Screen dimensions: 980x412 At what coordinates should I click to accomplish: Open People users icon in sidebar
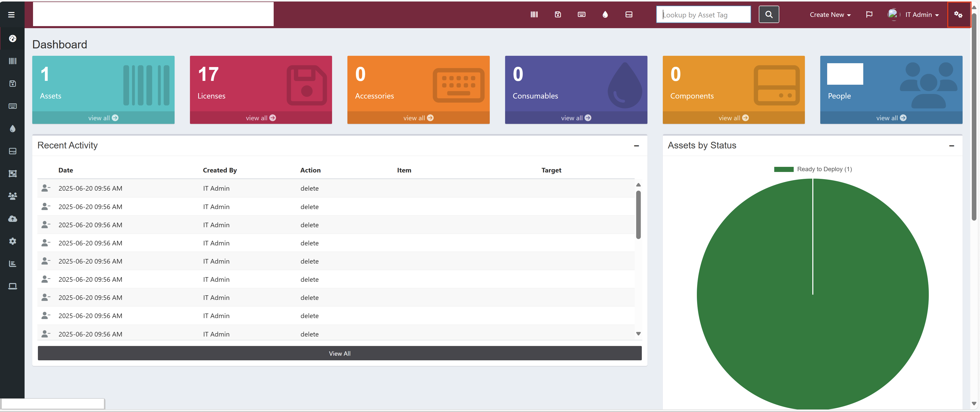(x=13, y=196)
